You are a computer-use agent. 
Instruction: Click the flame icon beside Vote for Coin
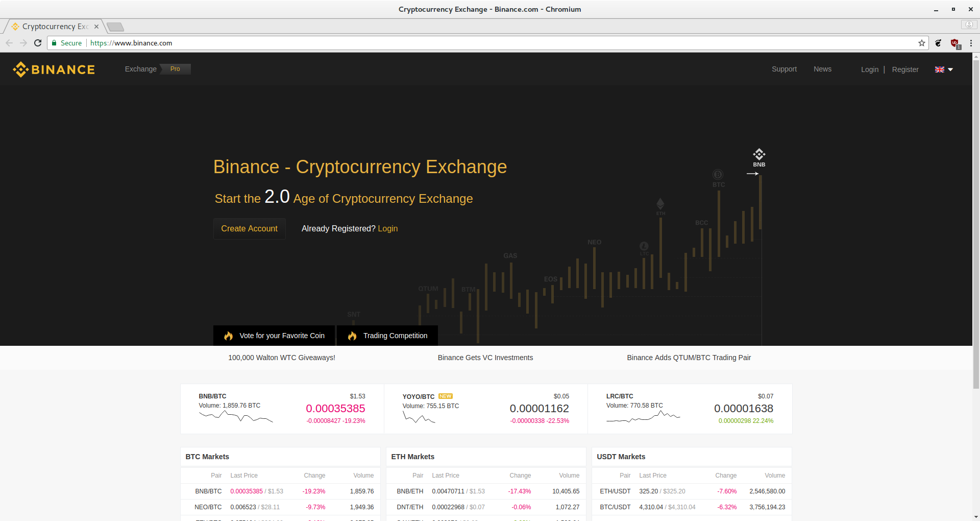click(x=228, y=336)
